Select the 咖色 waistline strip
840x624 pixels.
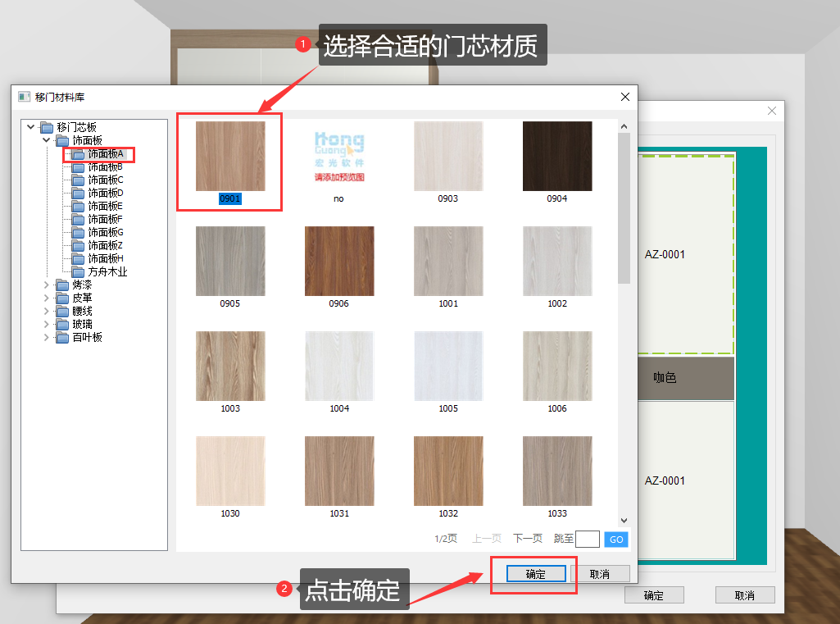686,378
